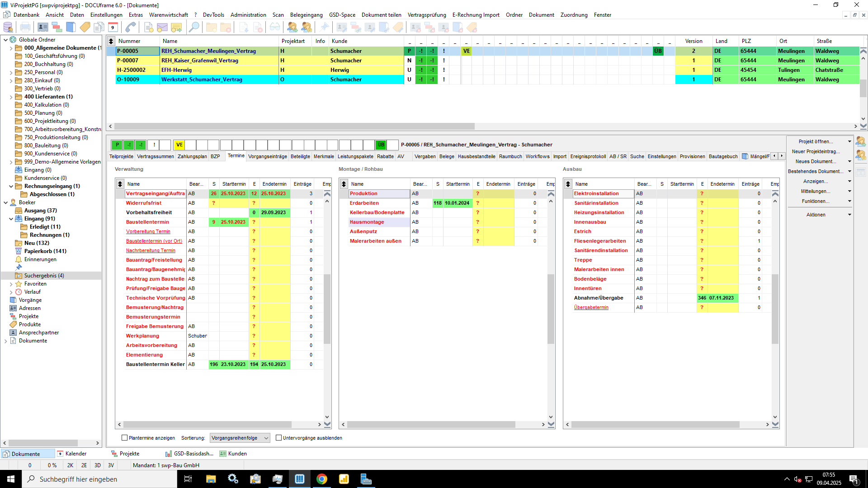Image resolution: width=868 pixels, height=488 pixels.
Task: Click the Windows taskbar search field
Action: [x=99, y=479]
